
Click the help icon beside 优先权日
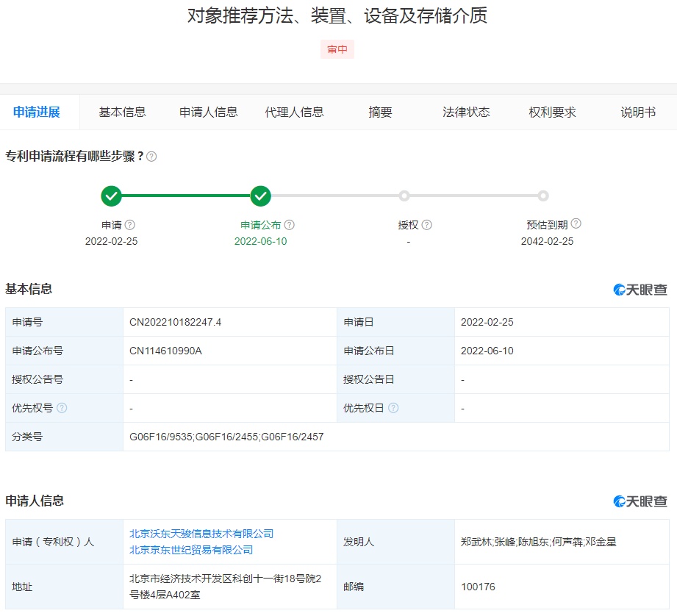[x=393, y=408]
